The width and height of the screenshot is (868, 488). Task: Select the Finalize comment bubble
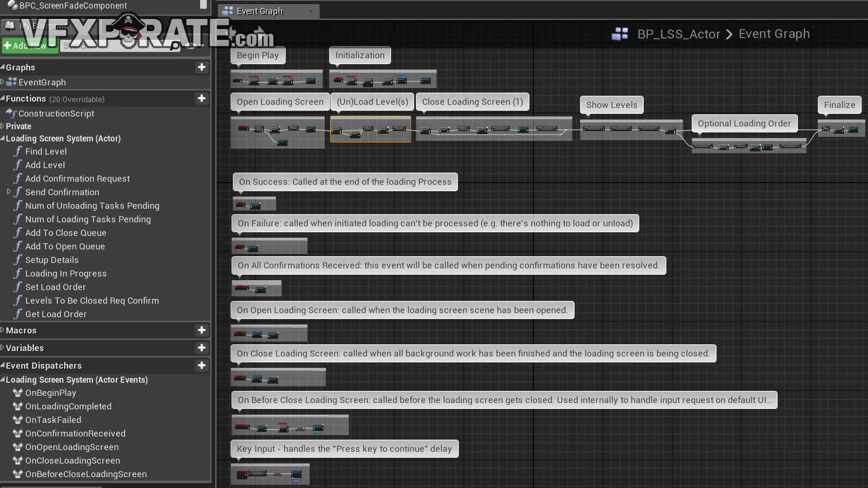tap(840, 105)
